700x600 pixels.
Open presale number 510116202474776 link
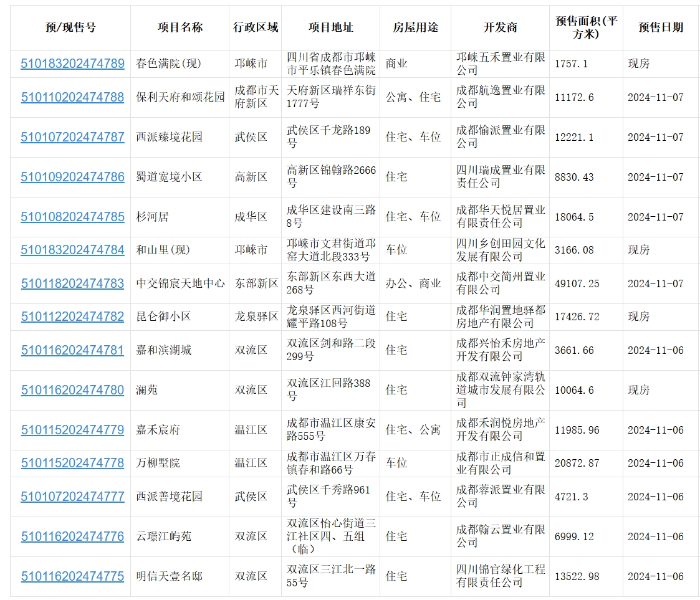coord(72,536)
